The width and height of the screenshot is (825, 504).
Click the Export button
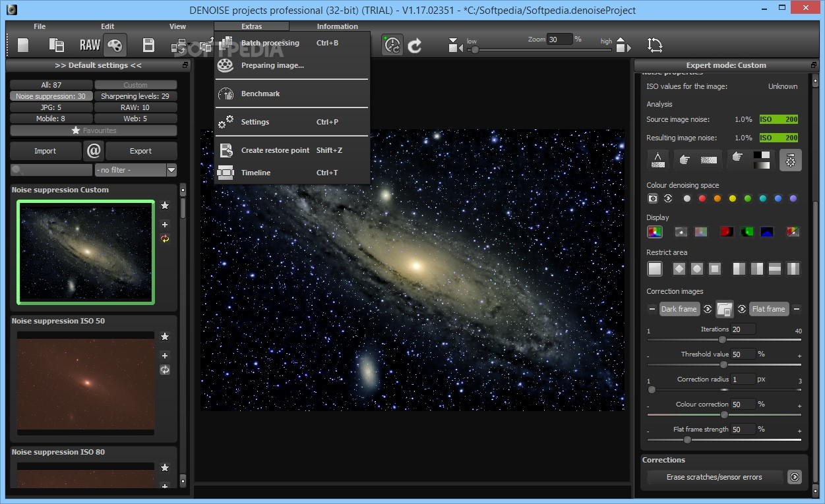pos(141,151)
